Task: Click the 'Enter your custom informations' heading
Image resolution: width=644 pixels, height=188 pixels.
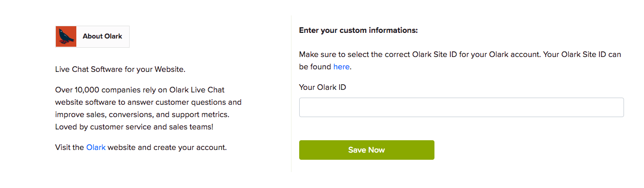Action: coord(359,30)
